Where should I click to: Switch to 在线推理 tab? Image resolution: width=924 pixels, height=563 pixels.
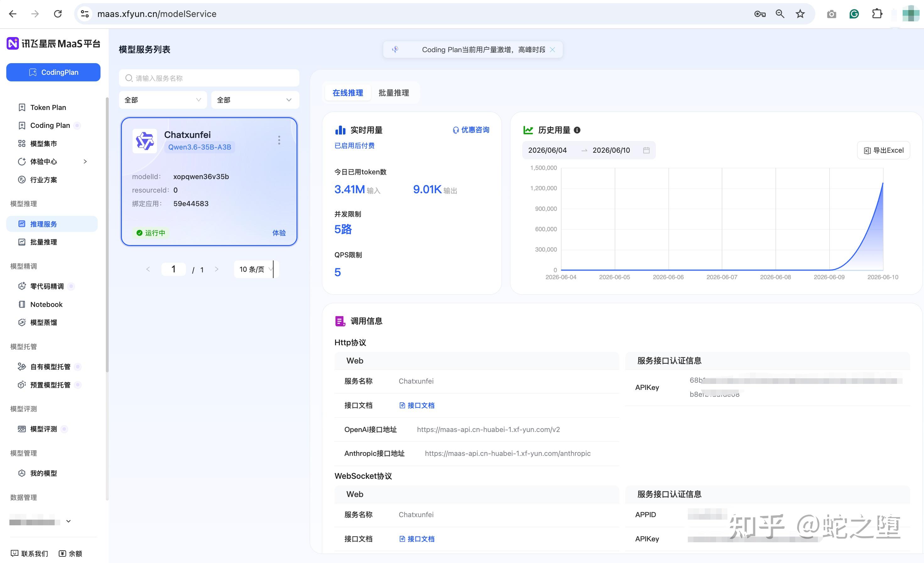348,93
